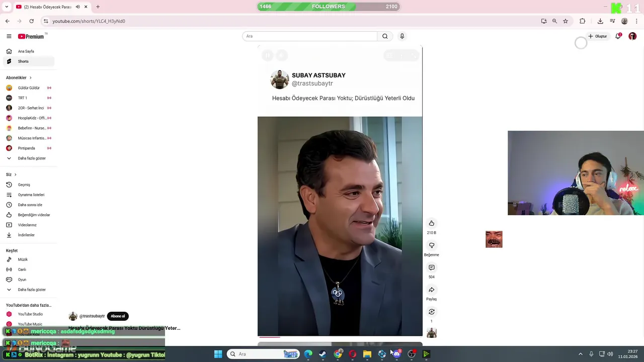Open Músicas Infantis channel
Viewport: 644px width, 362px height.
pos(28,138)
